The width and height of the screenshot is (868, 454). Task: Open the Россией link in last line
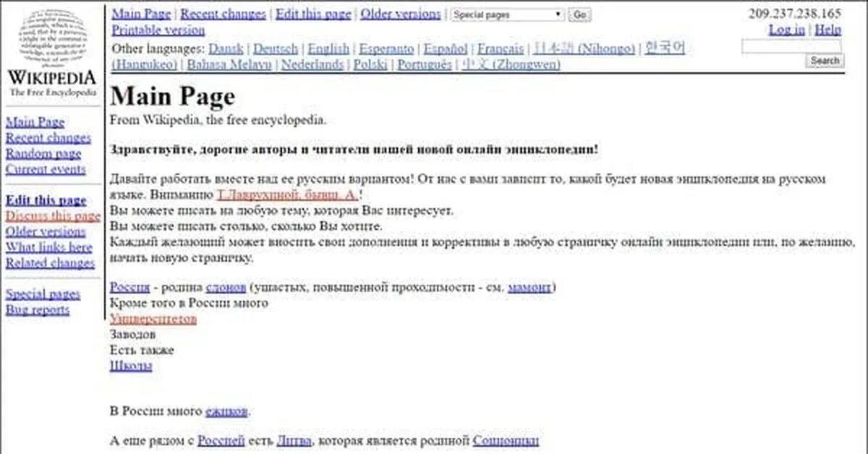(x=221, y=440)
